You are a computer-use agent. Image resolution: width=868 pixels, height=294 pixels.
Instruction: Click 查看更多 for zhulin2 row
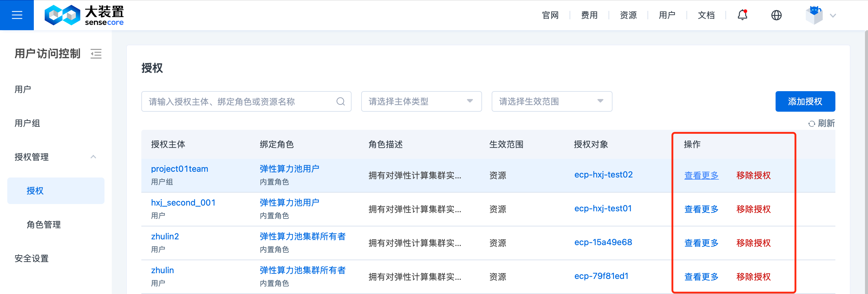701,243
